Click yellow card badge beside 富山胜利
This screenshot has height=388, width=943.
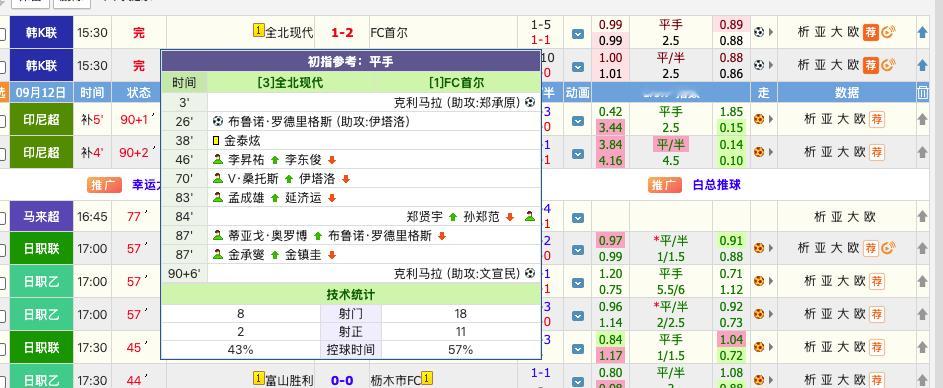pos(259,378)
